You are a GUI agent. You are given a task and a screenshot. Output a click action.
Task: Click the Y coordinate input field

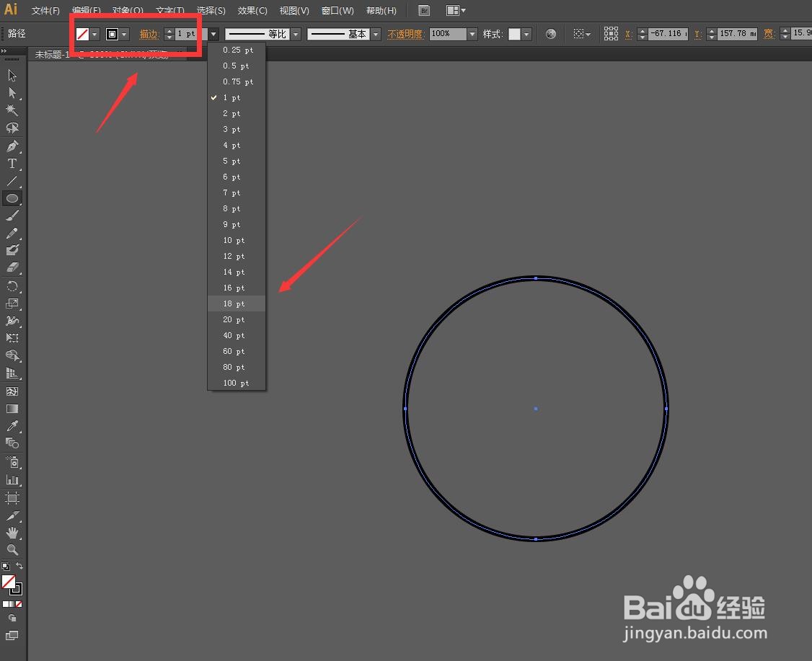point(738,34)
